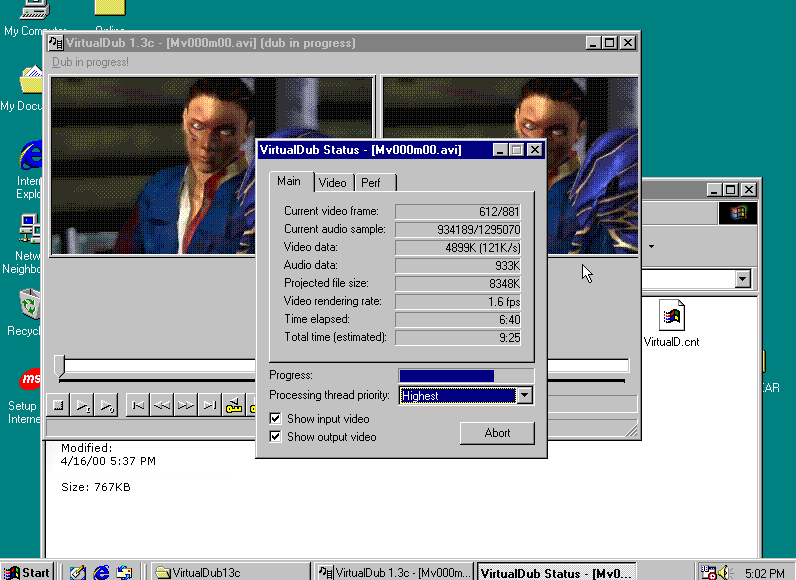Click the position slider handle in VirtualDub
The height and width of the screenshot is (580, 796).
pyautogui.click(x=60, y=365)
